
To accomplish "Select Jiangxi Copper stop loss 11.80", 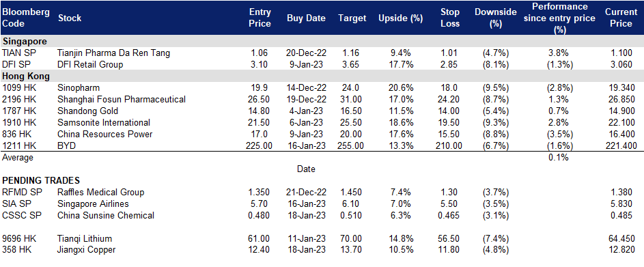I will [449, 250].
